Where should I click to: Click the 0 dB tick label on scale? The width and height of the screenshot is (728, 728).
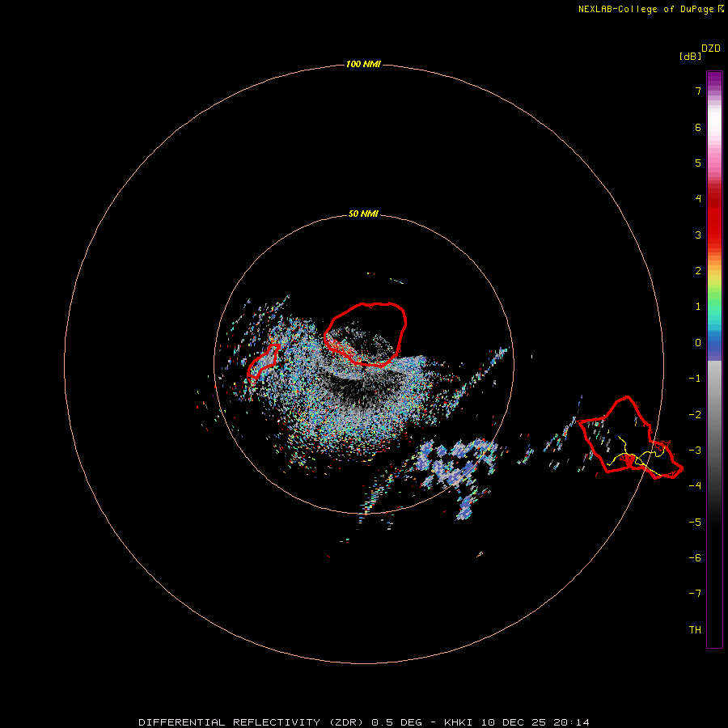pos(698,343)
